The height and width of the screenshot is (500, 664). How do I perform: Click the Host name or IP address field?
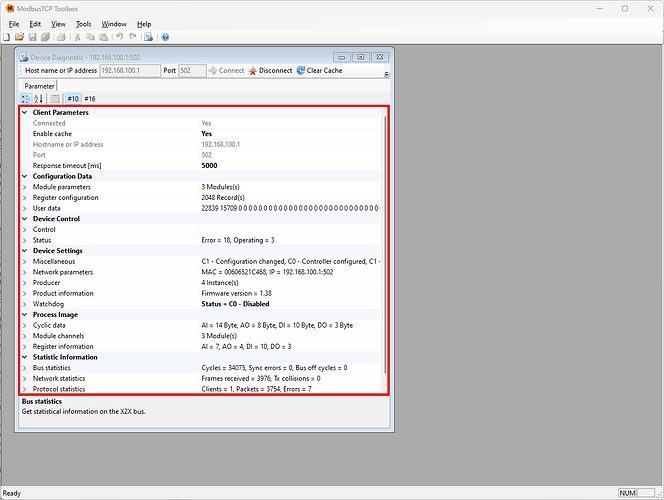(130, 71)
